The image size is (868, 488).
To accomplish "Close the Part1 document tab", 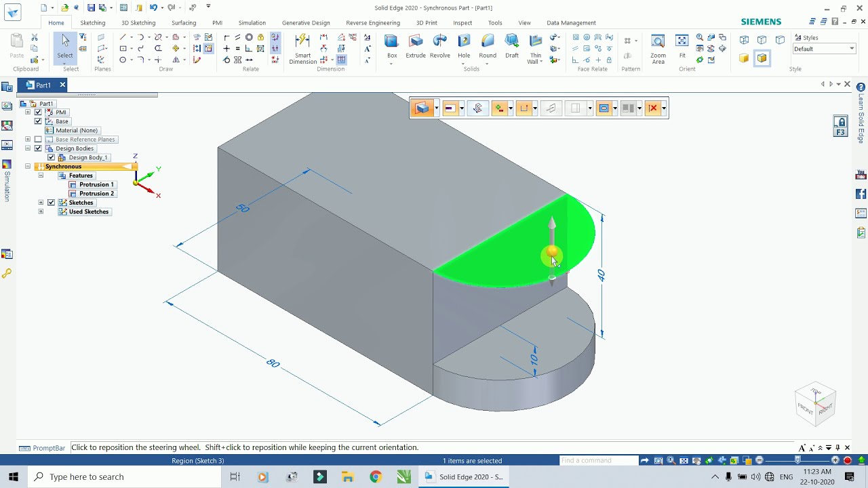I will [x=62, y=85].
